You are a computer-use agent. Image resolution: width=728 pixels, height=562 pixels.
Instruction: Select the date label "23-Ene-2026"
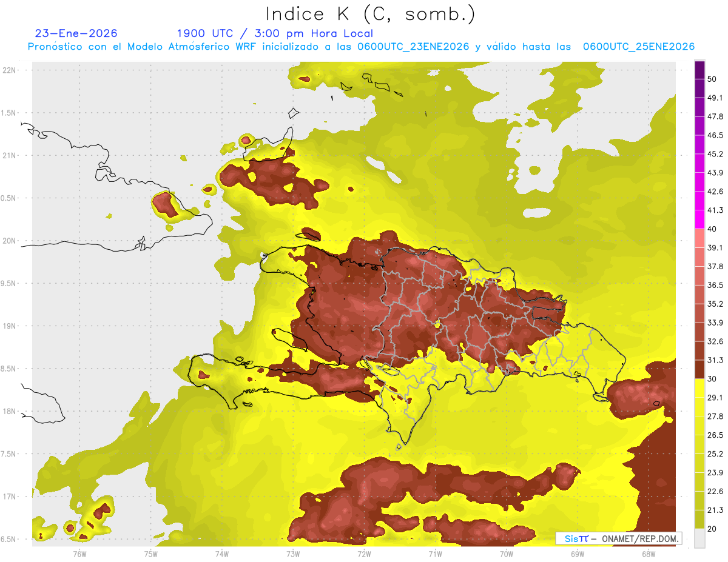tap(76, 33)
